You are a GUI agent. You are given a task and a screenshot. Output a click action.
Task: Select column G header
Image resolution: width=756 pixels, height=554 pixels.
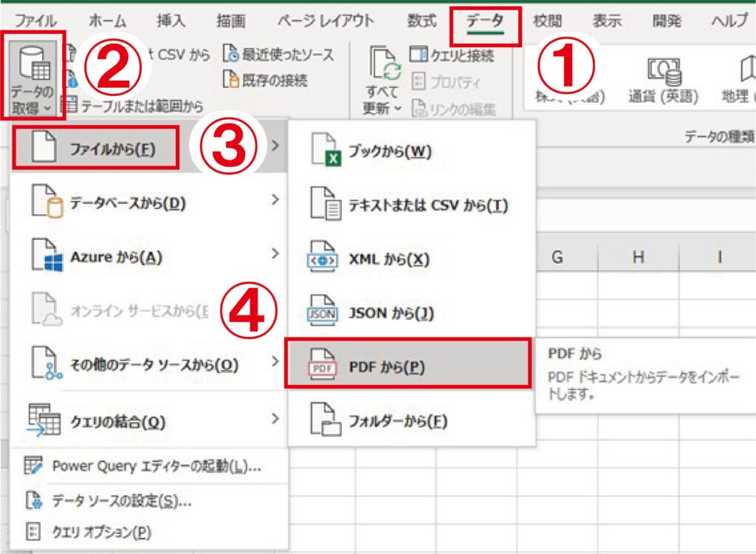(x=557, y=257)
